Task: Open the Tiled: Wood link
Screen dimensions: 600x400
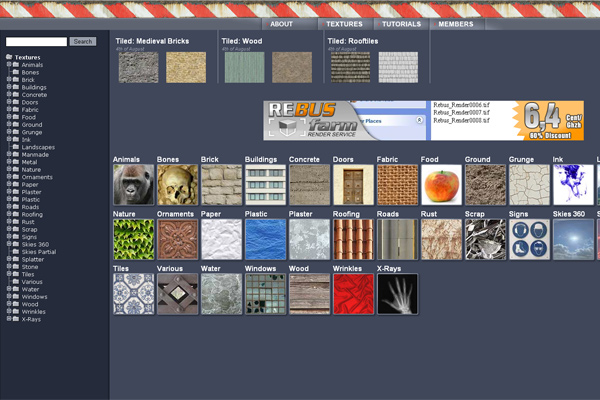Action: [x=242, y=41]
